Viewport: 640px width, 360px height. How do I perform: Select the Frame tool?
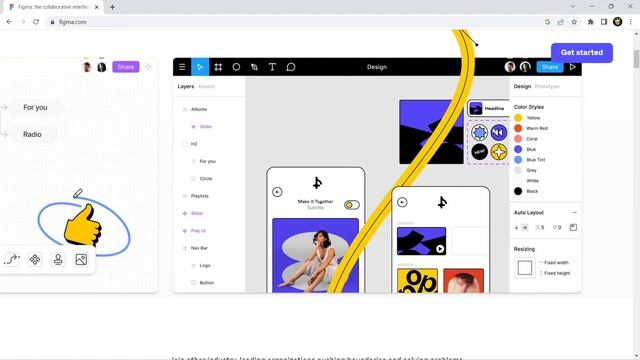218,67
